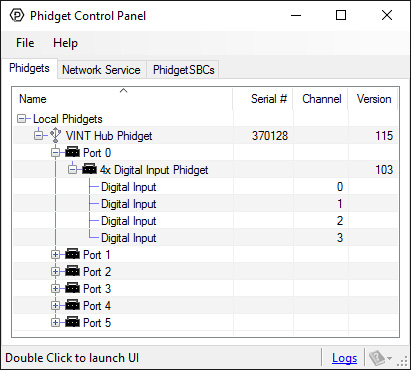Viewport: 411px width, 370px height.
Task: Expand the Port 1 node
Action: point(55,255)
